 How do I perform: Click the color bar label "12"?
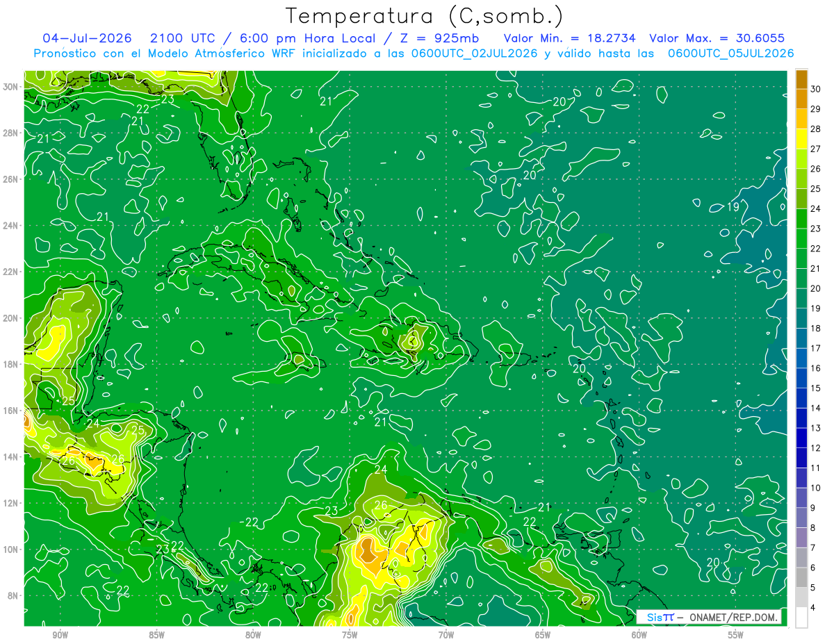click(815, 448)
